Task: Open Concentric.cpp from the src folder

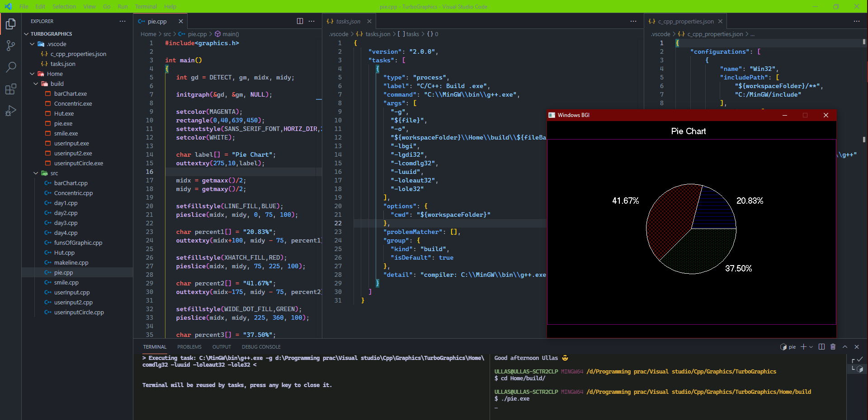Action: pyautogui.click(x=73, y=193)
